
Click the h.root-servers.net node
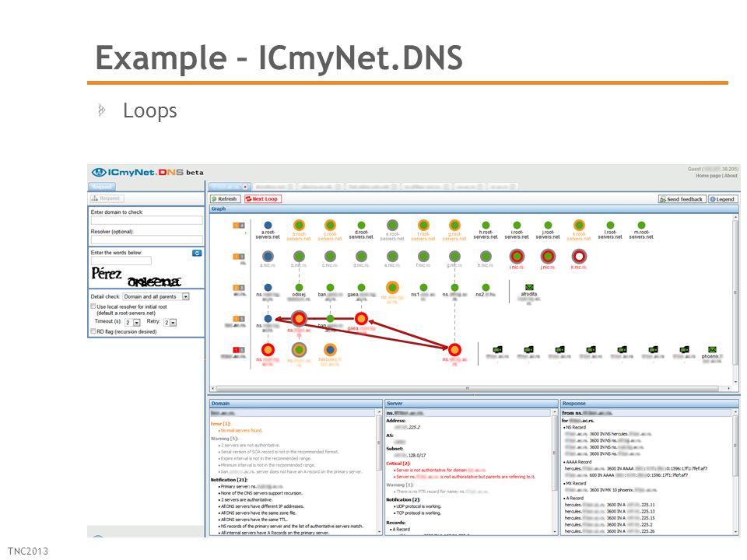(486, 226)
